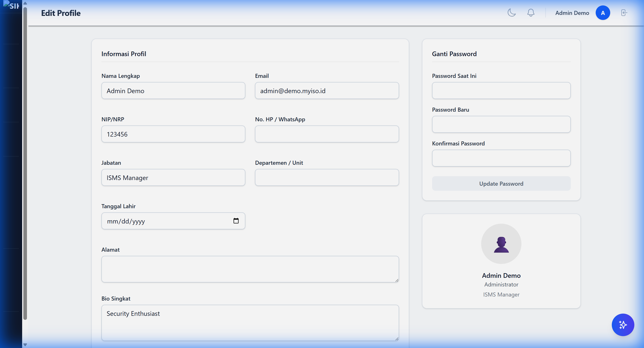This screenshot has height=348, width=644.
Task: Click the Password Saat Ini field
Action: [x=501, y=91]
